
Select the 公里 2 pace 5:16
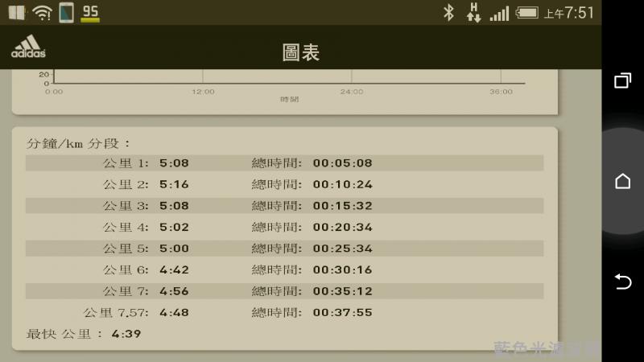pyautogui.click(x=174, y=184)
